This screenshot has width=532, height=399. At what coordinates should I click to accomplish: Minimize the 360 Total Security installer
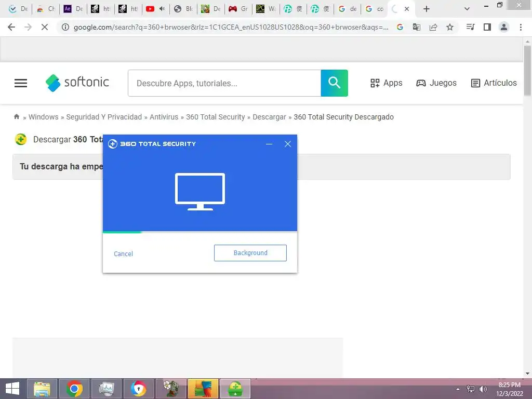[x=269, y=144]
